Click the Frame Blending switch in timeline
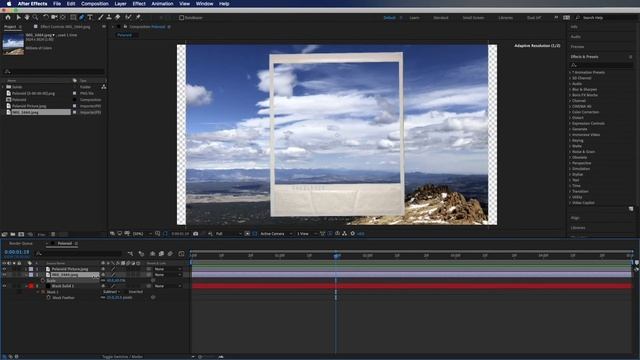640x360 pixels. click(161, 254)
